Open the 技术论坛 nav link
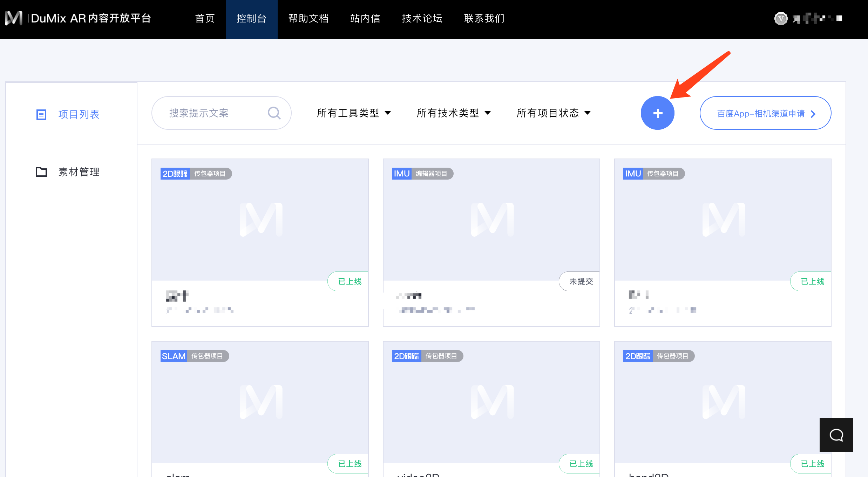 pyautogui.click(x=422, y=18)
